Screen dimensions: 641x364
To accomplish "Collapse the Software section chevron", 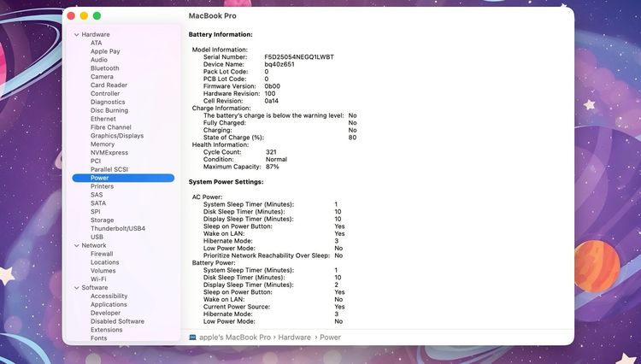I will point(76,288).
